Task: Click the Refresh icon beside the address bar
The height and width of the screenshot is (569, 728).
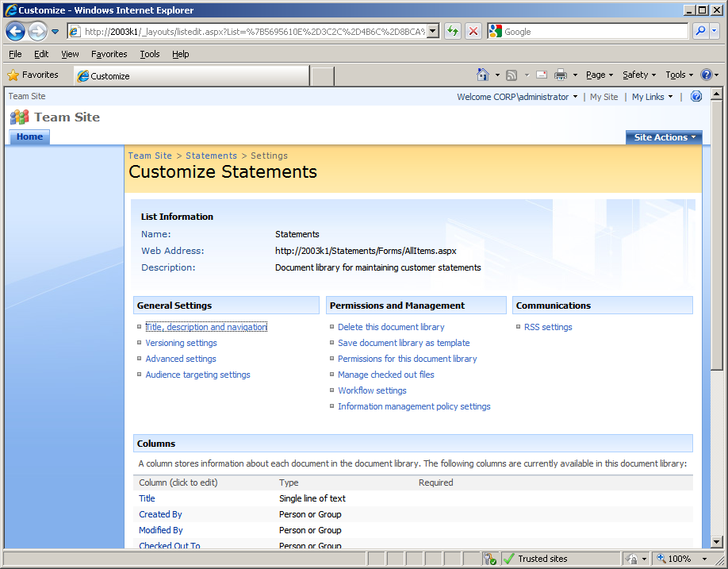Action: (x=452, y=31)
